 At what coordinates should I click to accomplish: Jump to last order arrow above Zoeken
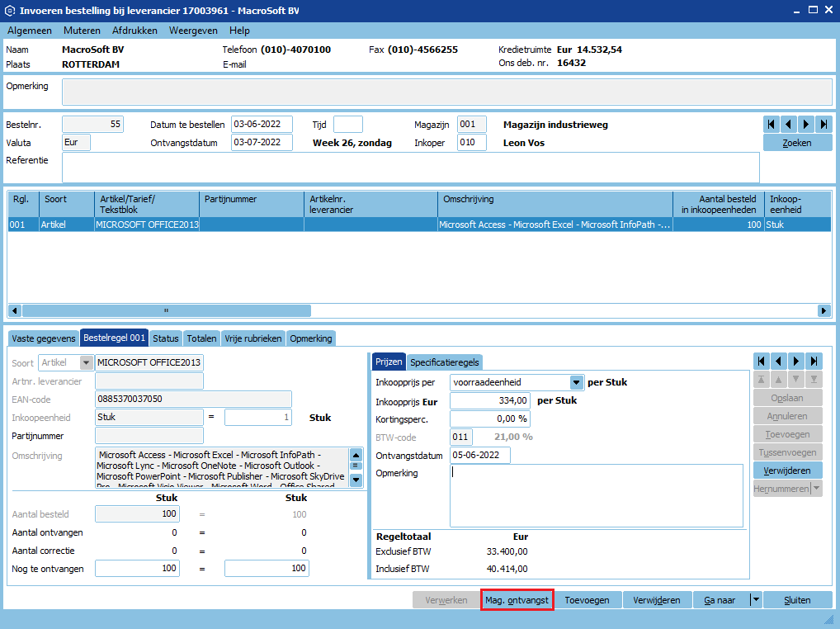tap(823, 125)
